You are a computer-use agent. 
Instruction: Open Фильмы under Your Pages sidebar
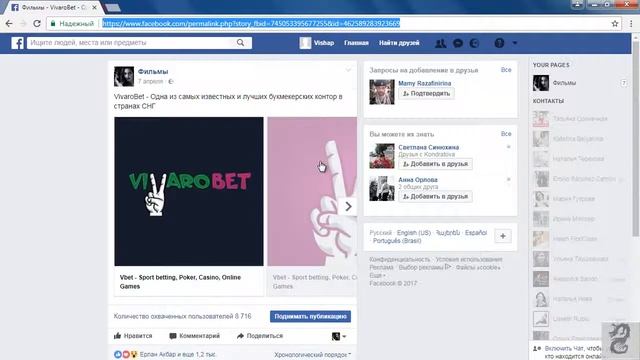(564, 83)
